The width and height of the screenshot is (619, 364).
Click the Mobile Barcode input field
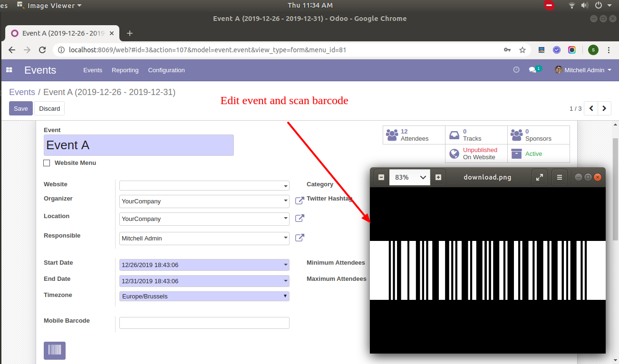(x=204, y=323)
